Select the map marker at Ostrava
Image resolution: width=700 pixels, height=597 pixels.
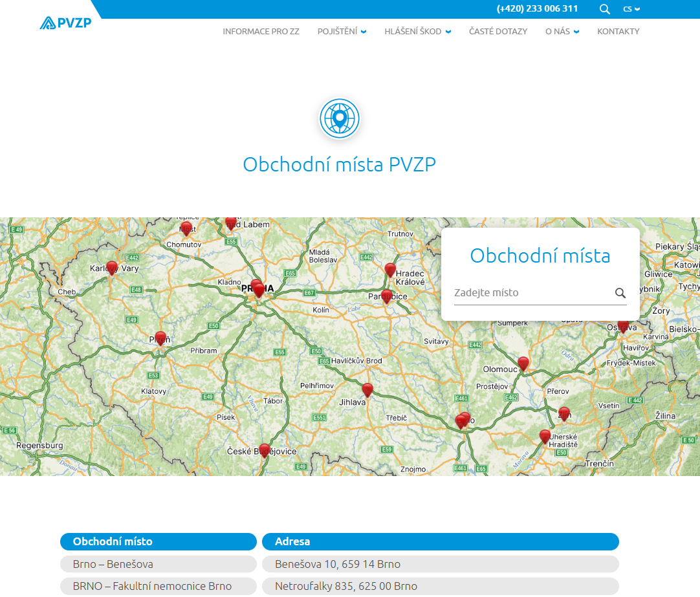pyautogui.click(x=623, y=326)
